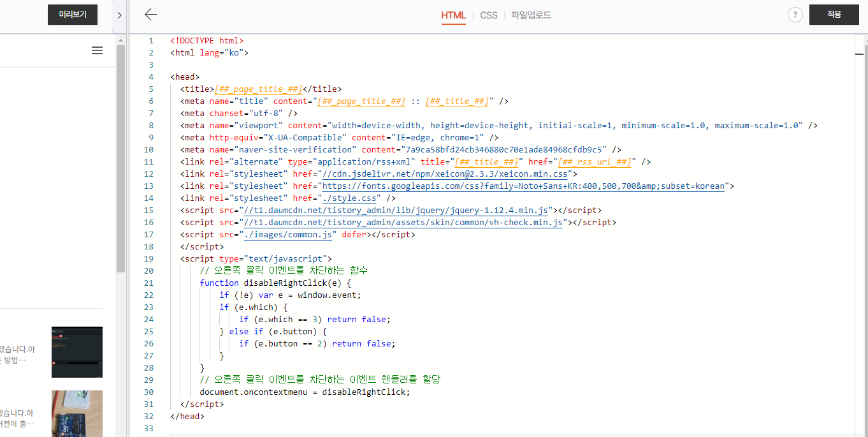Viewport: 868px width, 437px height.
Task: Click 'if (e.button == 2) return false;' line
Action: click(x=317, y=343)
